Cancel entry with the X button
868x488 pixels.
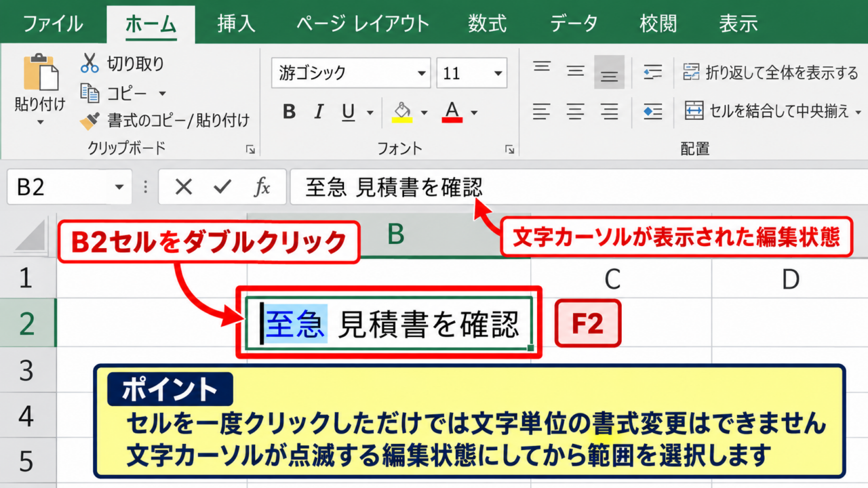click(184, 188)
